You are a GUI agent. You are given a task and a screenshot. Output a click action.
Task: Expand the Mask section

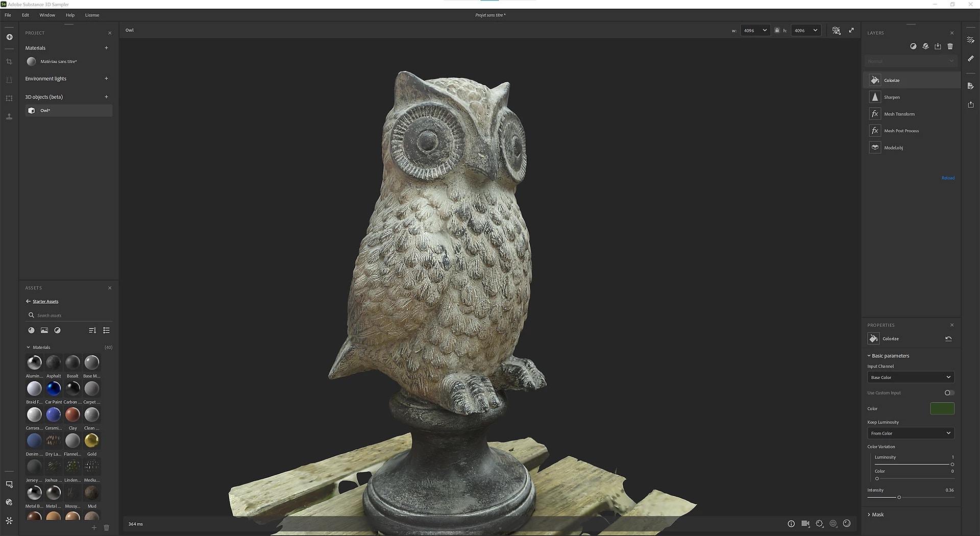875,515
